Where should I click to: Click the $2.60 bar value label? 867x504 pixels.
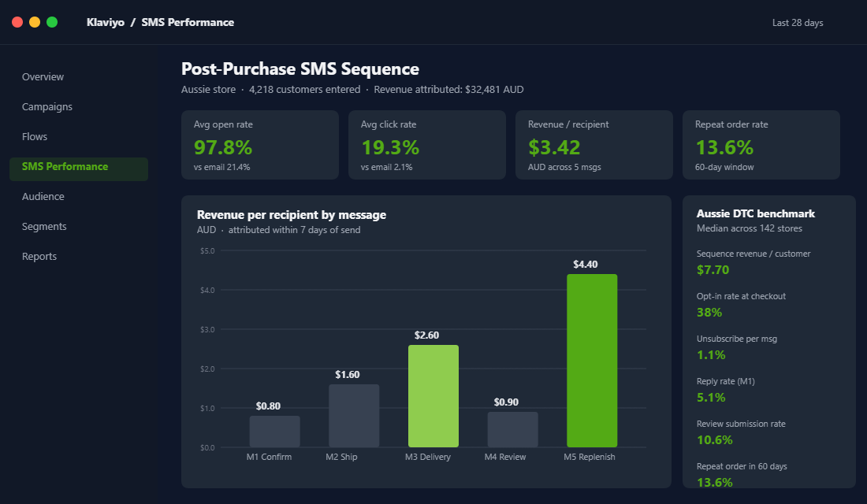click(x=427, y=335)
